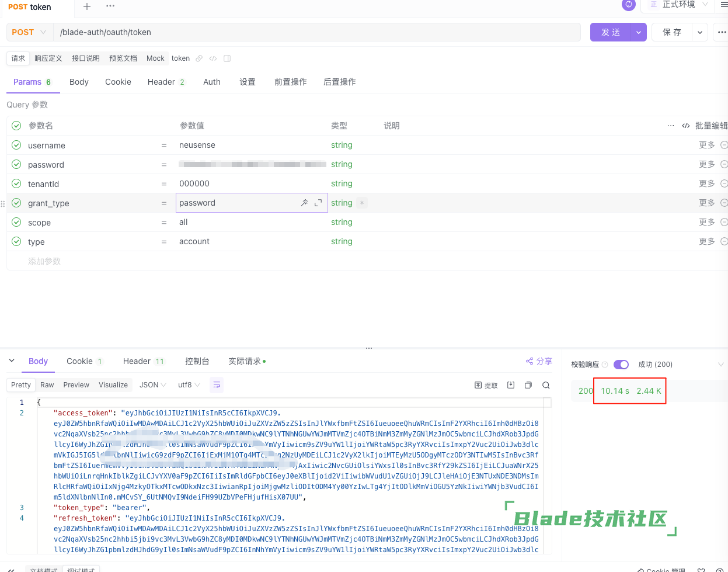Open the POST method dropdown

tap(29, 32)
